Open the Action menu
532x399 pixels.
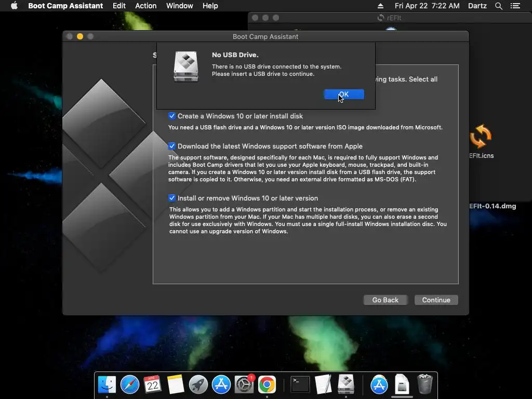coord(146,6)
